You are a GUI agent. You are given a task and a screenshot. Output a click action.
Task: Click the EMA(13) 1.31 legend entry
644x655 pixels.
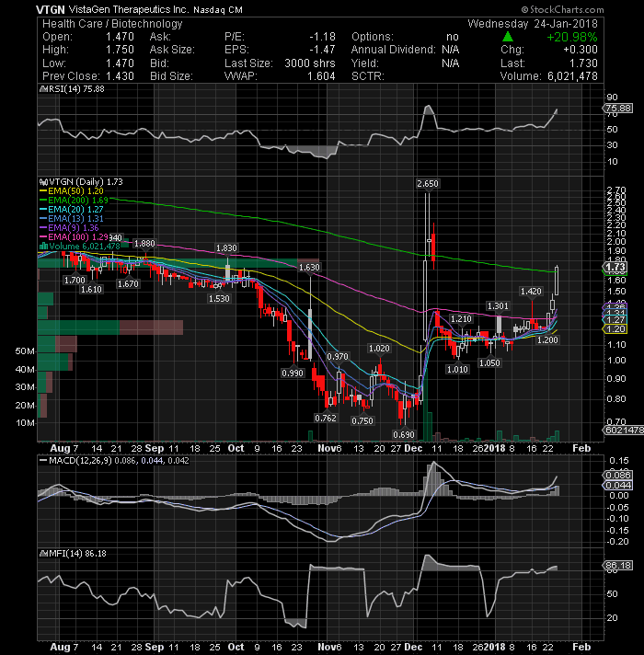point(72,218)
